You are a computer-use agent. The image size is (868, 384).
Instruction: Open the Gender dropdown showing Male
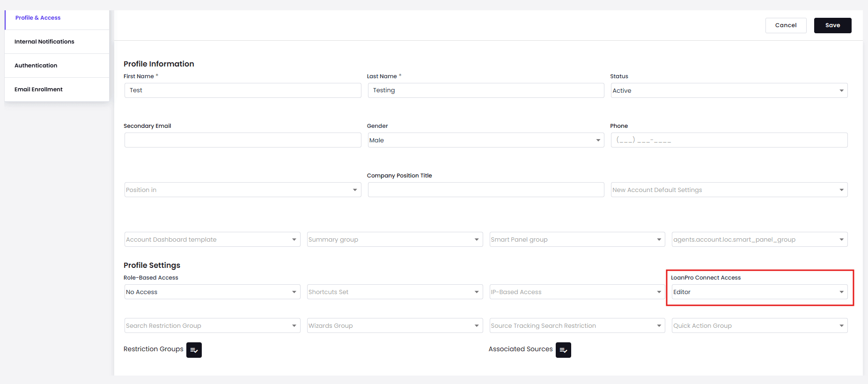click(486, 140)
